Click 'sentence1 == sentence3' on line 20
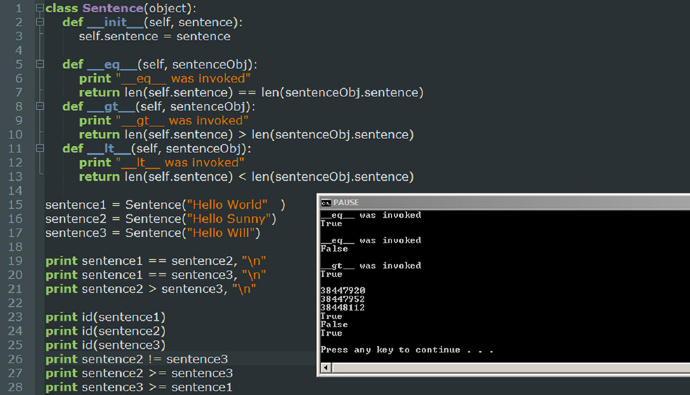The image size is (690, 395). (157, 275)
